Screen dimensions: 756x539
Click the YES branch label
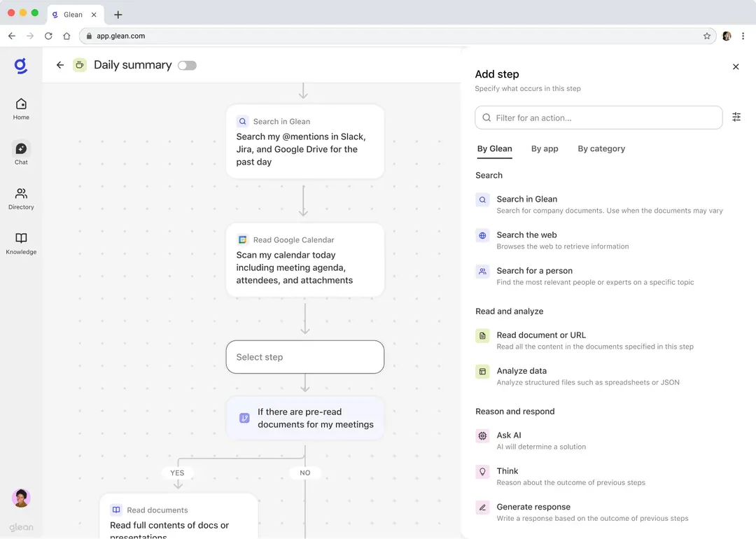tap(177, 473)
